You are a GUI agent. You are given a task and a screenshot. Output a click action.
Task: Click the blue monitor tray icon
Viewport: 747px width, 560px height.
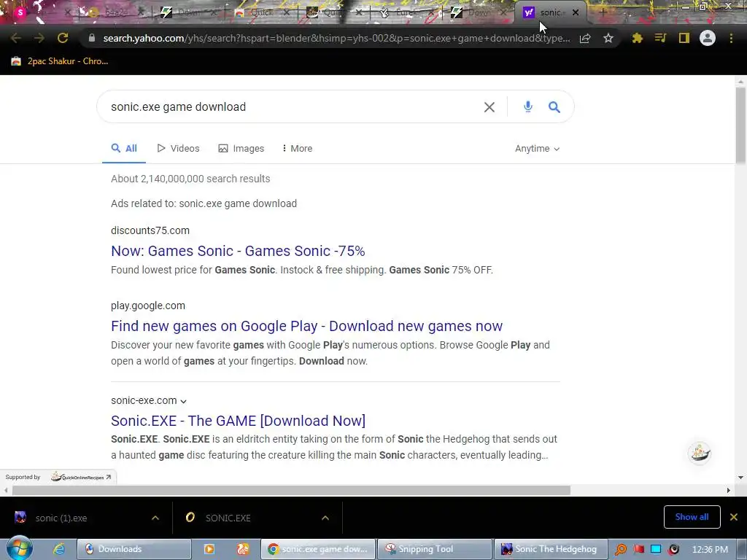pyautogui.click(x=656, y=550)
